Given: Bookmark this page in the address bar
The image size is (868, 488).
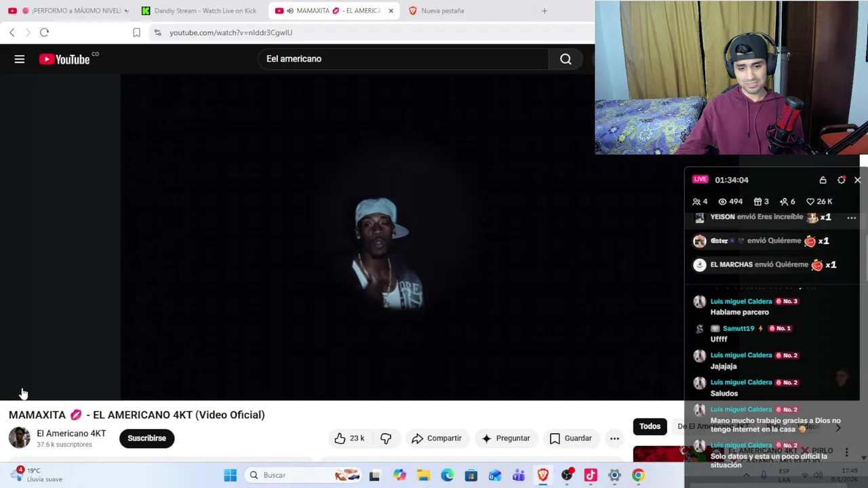Looking at the screenshot, I should (136, 33).
